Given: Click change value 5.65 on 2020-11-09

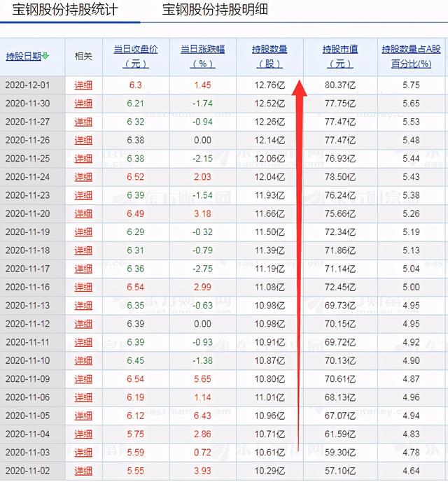Looking at the screenshot, I should coord(202,379).
